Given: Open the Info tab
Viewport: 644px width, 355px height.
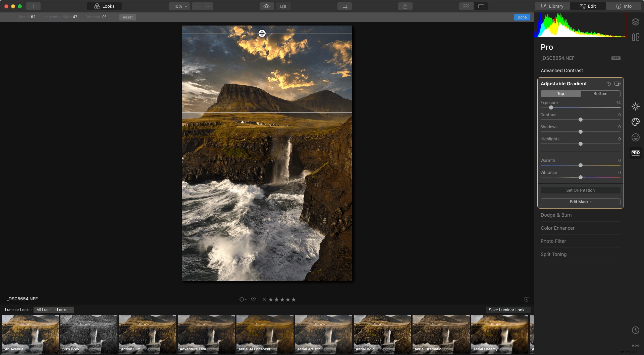Looking at the screenshot, I should [624, 6].
